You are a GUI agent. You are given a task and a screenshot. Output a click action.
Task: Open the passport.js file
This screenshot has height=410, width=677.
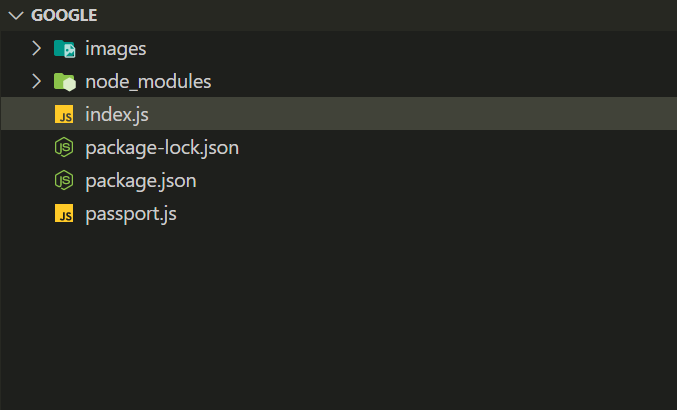[131, 214]
